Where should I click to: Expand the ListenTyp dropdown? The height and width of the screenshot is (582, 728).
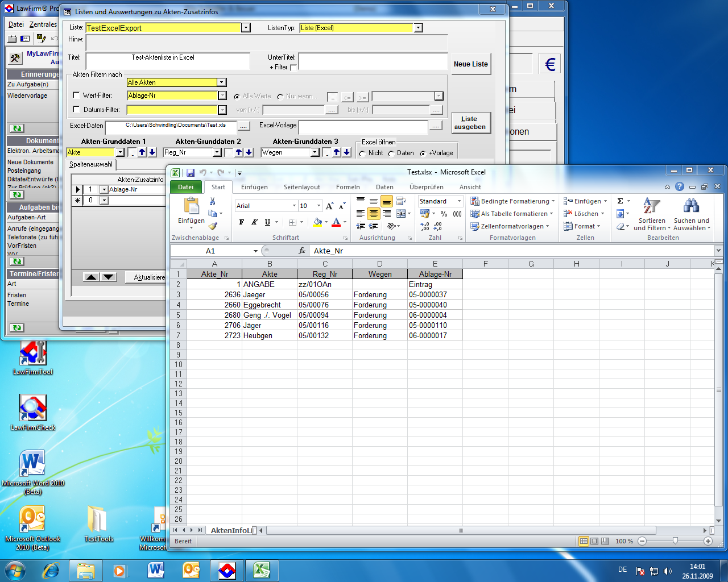(x=418, y=28)
